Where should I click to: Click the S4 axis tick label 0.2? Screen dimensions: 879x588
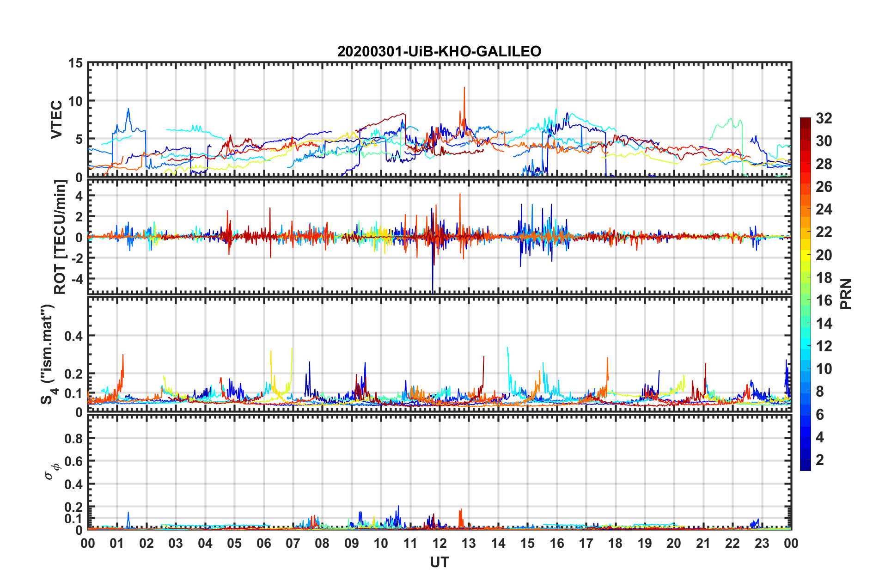74,374
